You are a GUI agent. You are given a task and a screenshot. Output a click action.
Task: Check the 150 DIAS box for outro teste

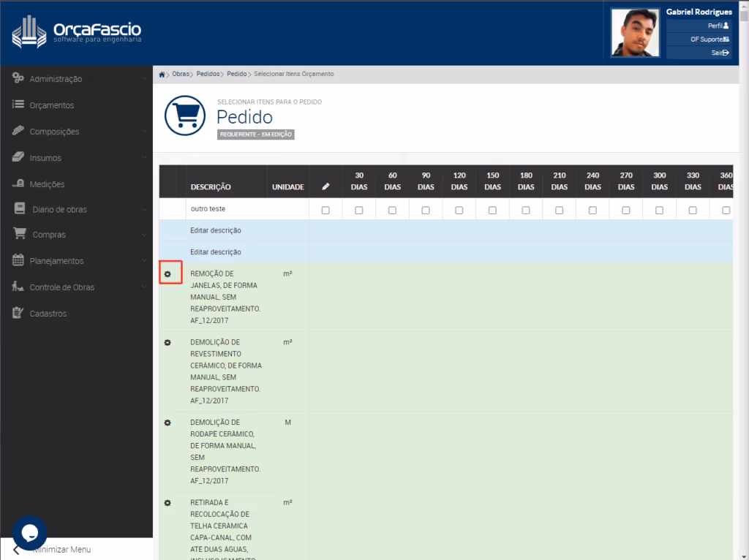tap(492, 211)
